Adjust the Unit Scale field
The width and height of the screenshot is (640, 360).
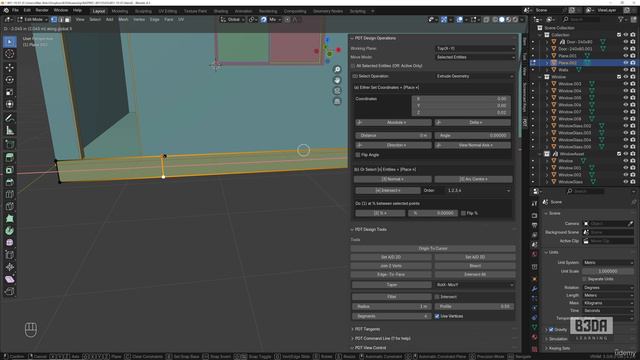click(x=607, y=271)
